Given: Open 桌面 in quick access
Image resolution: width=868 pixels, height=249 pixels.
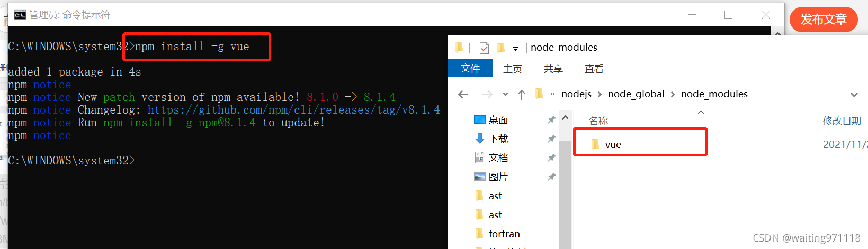Looking at the screenshot, I should pyautogui.click(x=490, y=120).
